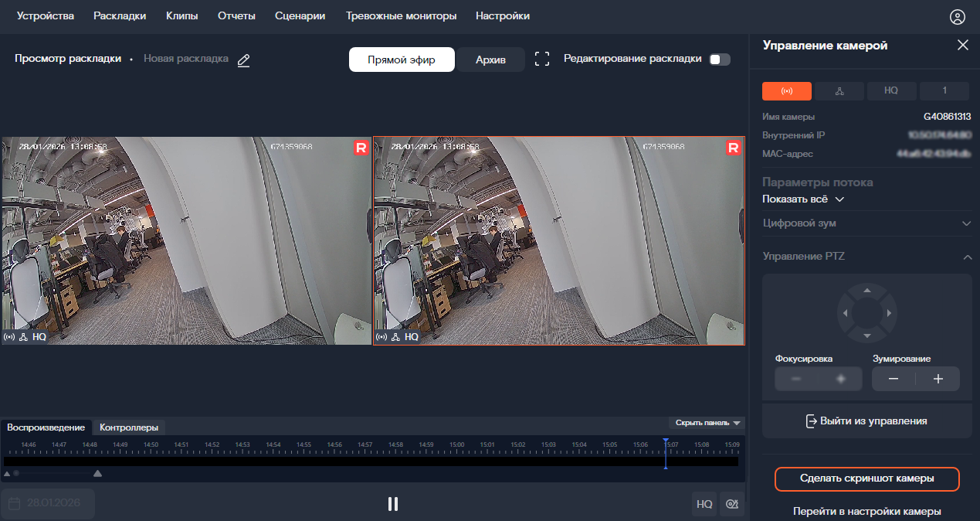The image size is (980, 521).
Task: Collapse the Управление PTZ section
Action: (x=967, y=257)
